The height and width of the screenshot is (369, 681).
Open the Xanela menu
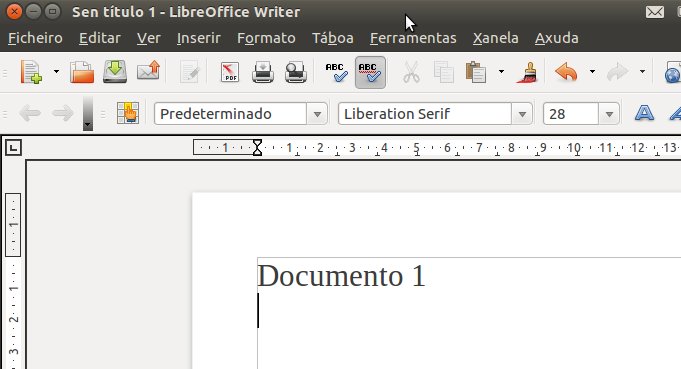(496, 38)
